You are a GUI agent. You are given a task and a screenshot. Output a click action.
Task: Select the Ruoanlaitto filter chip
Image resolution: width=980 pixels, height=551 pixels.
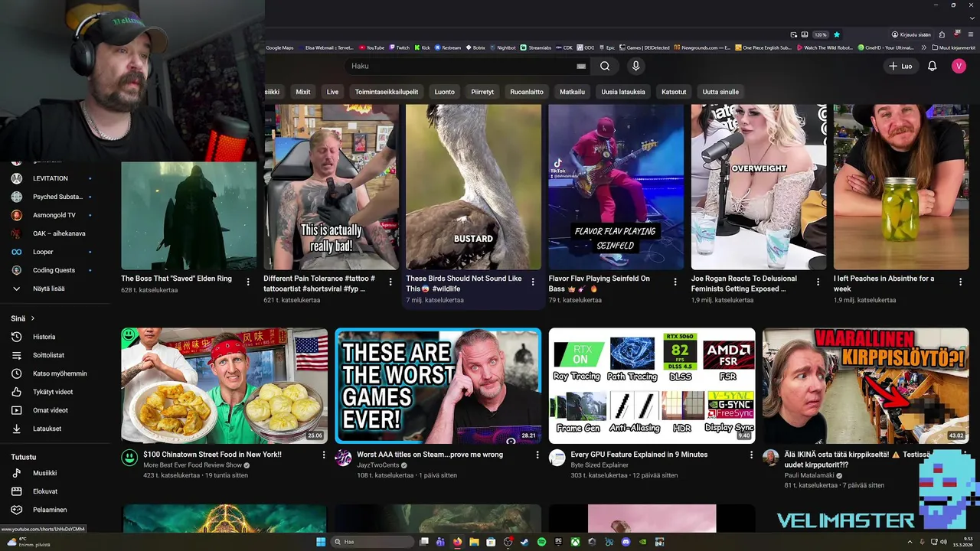[527, 92]
